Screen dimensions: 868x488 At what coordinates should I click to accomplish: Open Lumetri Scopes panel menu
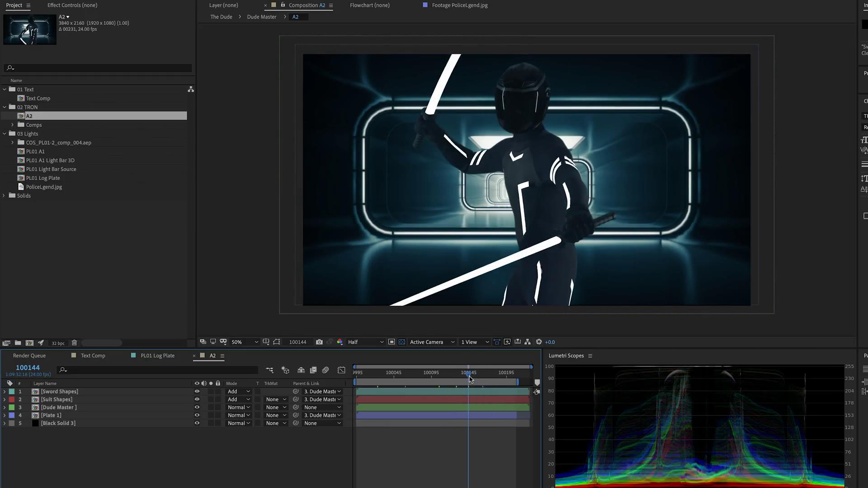[590, 356]
